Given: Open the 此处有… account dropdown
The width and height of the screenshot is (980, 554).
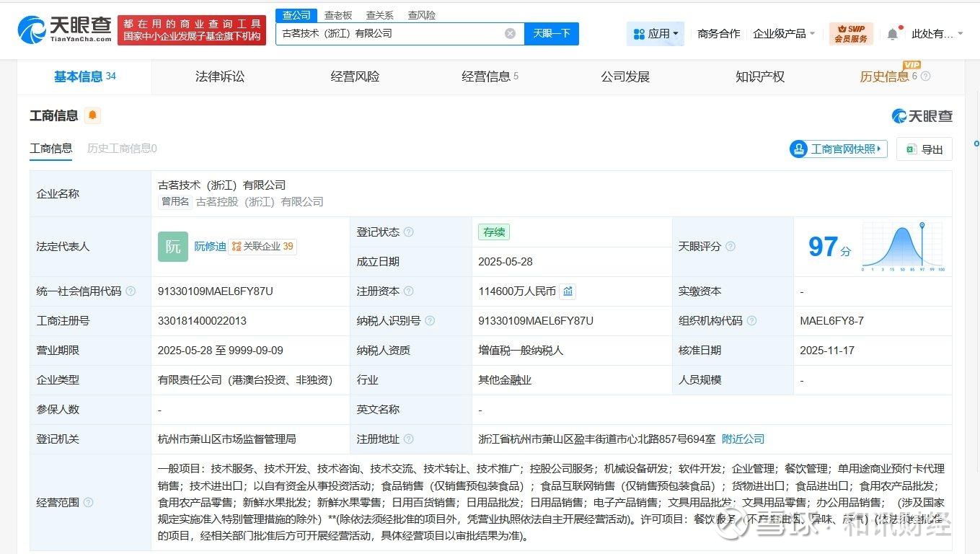Looking at the screenshot, I should tap(937, 34).
